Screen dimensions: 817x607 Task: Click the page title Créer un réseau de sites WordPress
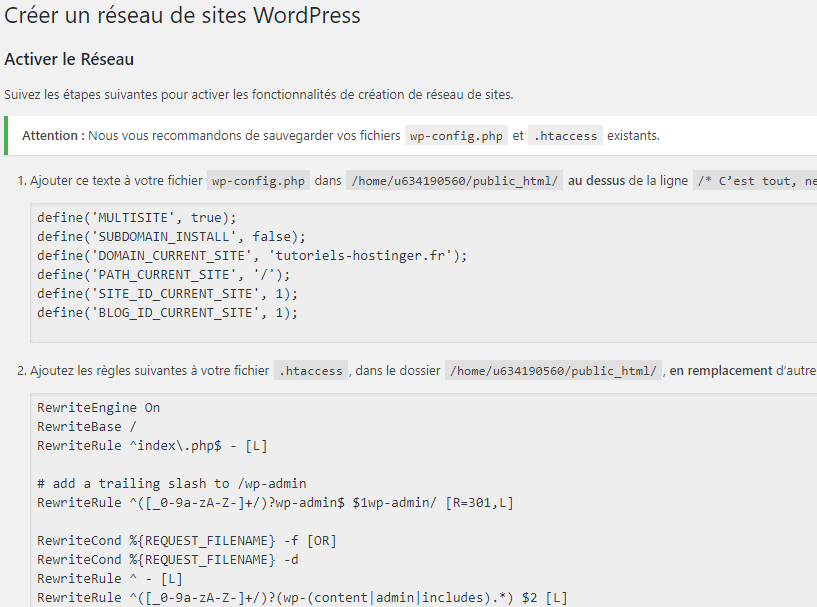click(180, 16)
